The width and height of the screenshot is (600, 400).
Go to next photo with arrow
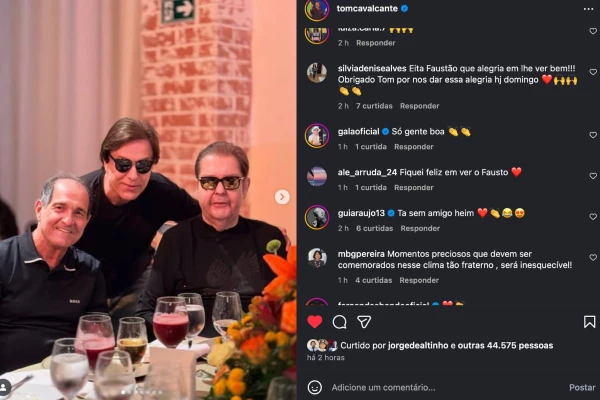tap(282, 197)
